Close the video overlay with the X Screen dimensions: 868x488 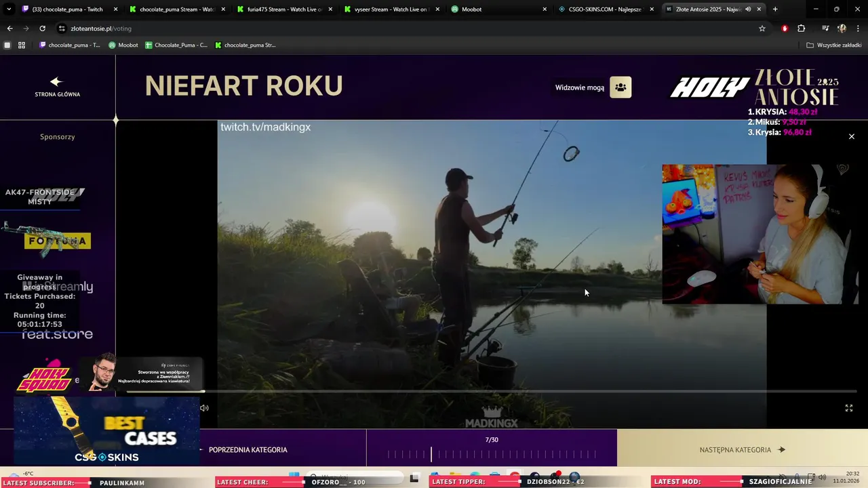click(852, 136)
